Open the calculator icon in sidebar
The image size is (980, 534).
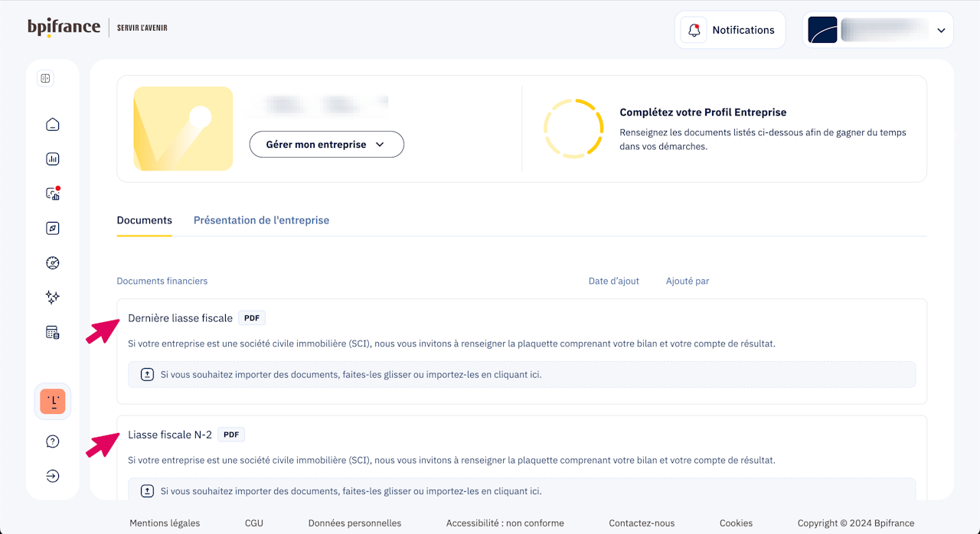click(53, 332)
